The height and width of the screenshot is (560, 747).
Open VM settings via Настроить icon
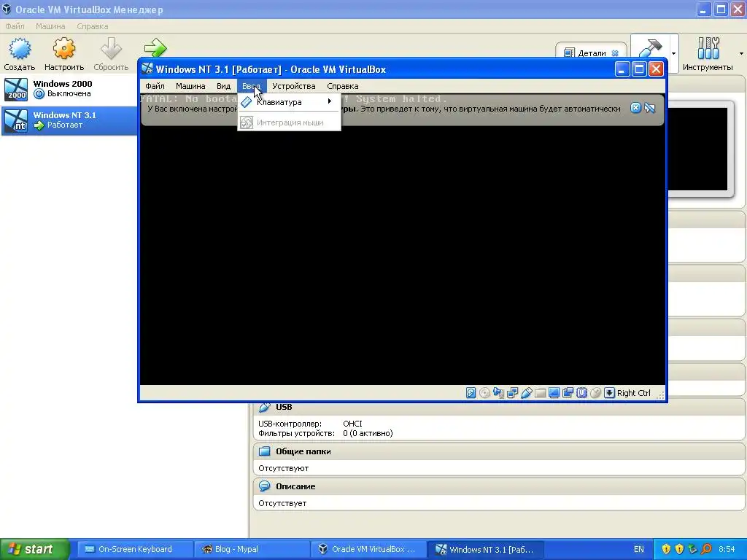(64, 49)
